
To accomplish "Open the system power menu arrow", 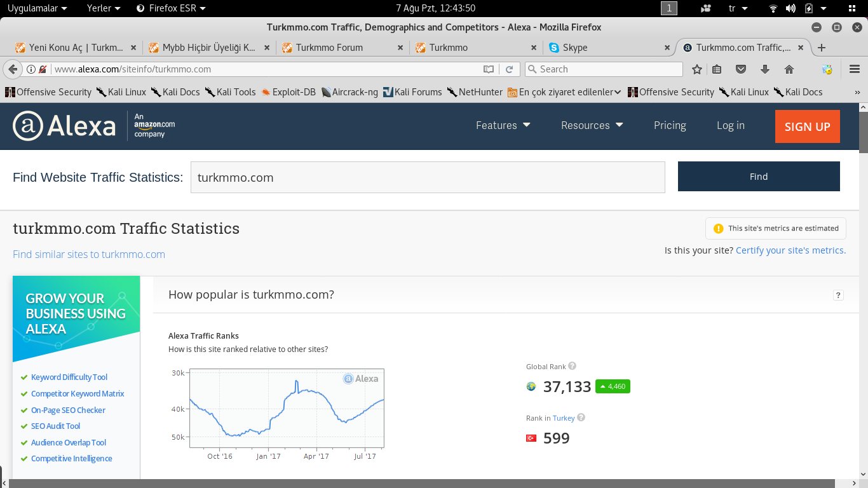I will pos(824,8).
